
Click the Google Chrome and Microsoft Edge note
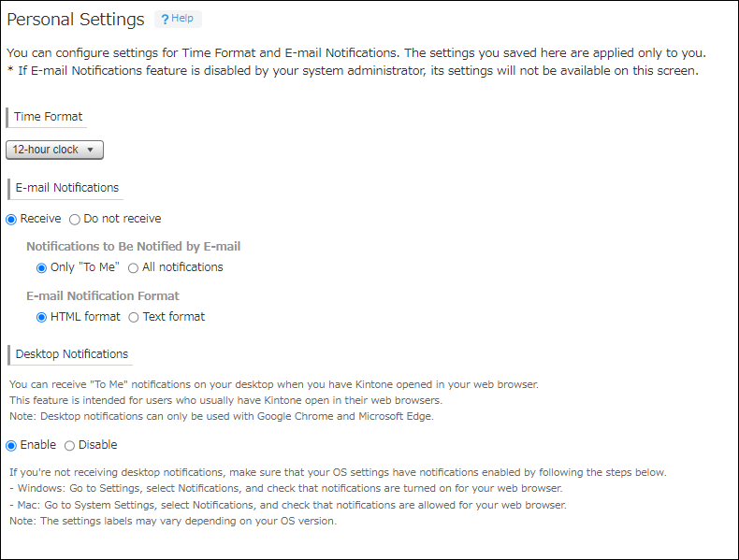pyautogui.click(x=223, y=415)
